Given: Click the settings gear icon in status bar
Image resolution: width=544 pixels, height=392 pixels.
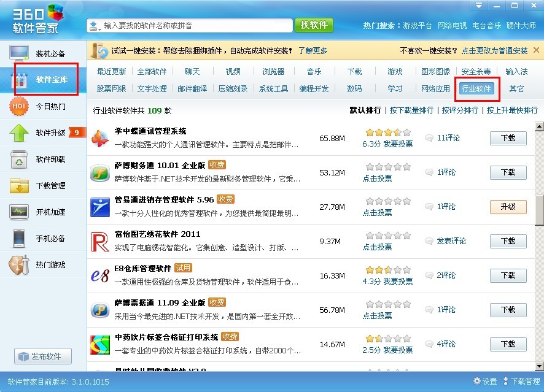Looking at the screenshot, I should pos(477,381).
